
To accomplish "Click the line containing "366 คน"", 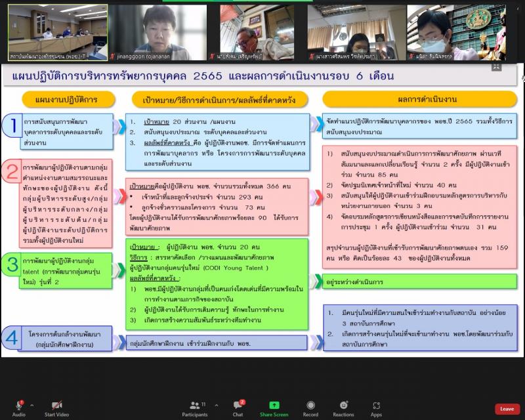I will pos(210,186).
